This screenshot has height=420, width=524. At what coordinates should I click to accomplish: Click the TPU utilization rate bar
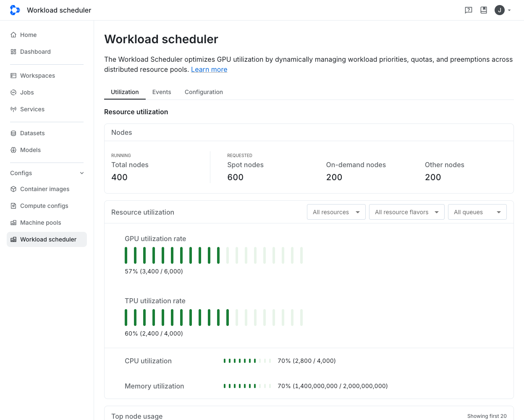214,318
